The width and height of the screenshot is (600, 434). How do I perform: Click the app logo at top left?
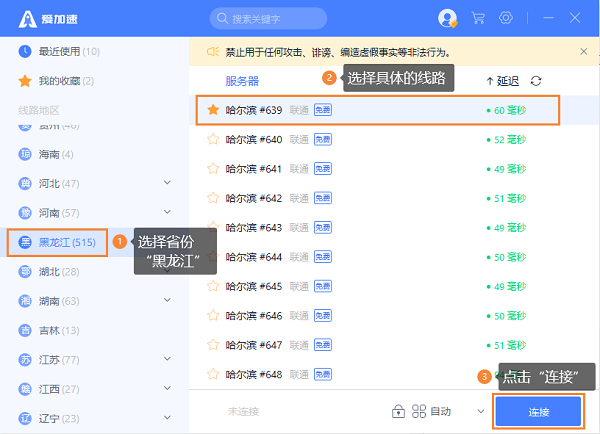[48, 19]
